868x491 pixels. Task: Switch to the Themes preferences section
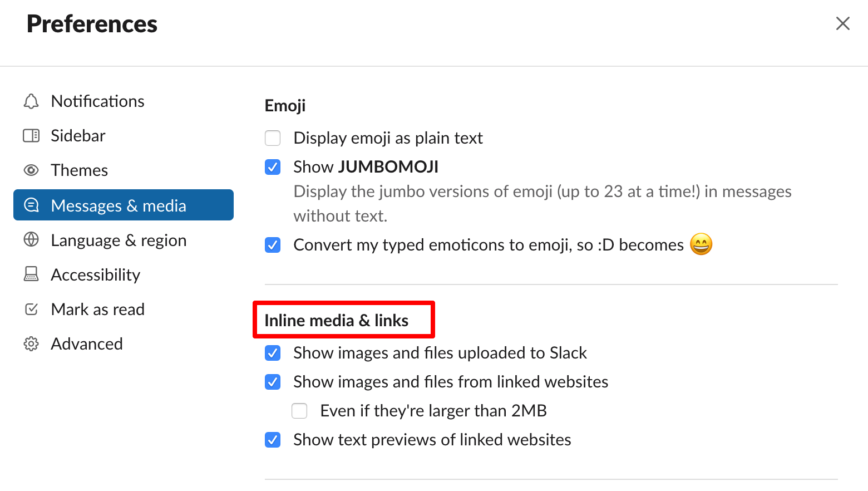point(79,170)
